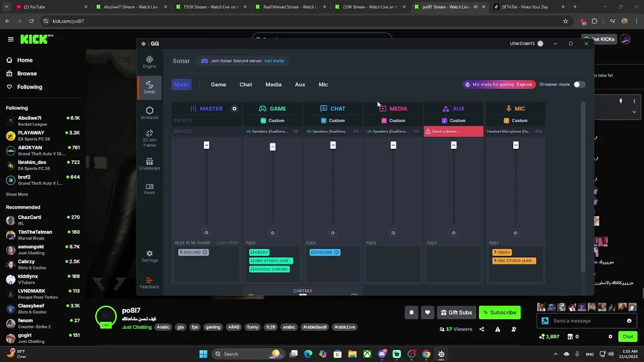Screen dimensions: 644x362
Task: Open News in the GG sidebar
Action: (149, 189)
